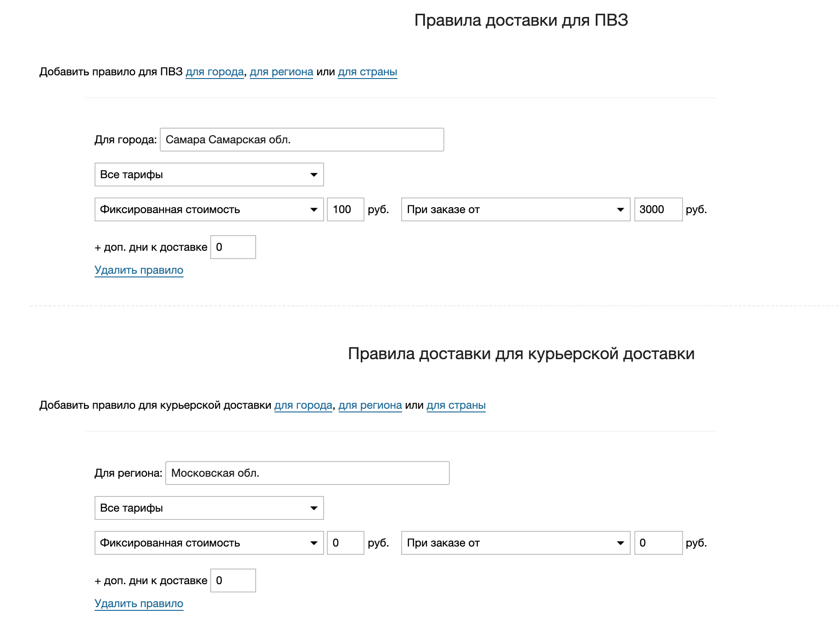Image resolution: width=840 pixels, height=620 pixels.
Task: Delete the Самара ПВЗ delivery rule
Action: tap(139, 270)
